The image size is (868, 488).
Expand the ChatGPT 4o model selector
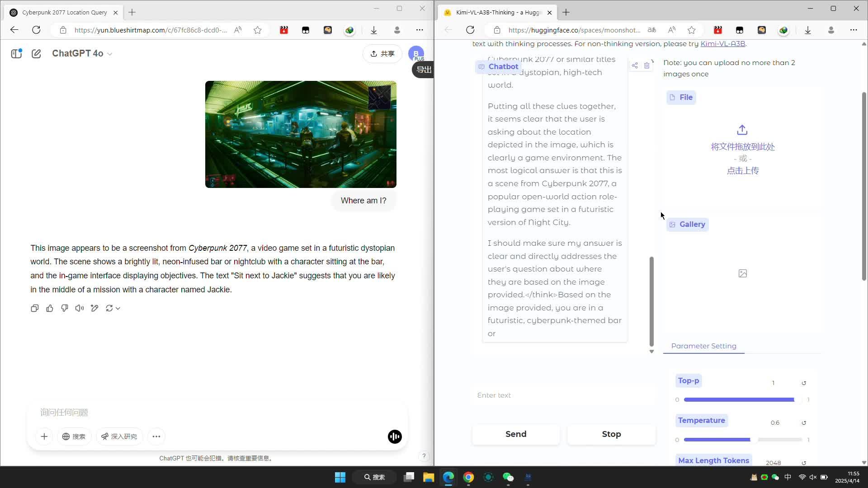(82, 54)
